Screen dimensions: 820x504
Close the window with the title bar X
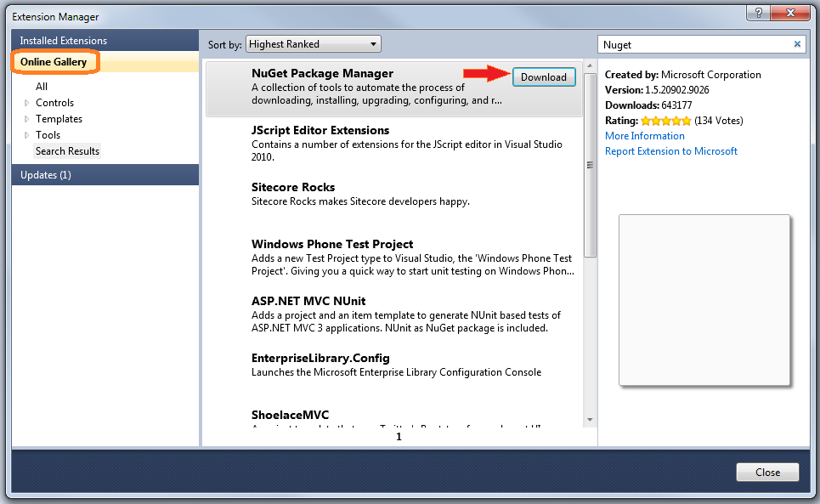(791, 13)
